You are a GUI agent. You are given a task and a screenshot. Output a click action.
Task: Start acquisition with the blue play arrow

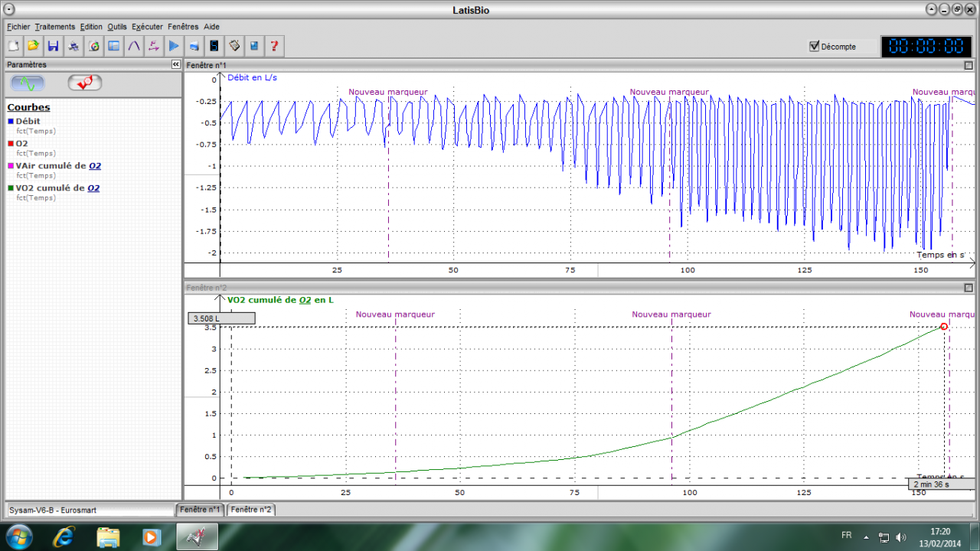(x=174, y=46)
